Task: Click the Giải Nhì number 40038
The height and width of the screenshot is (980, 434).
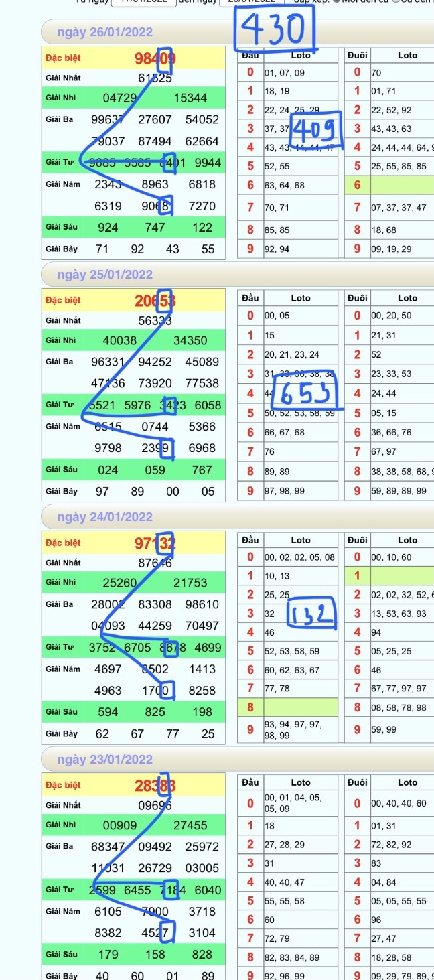Action: click(x=120, y=340)
